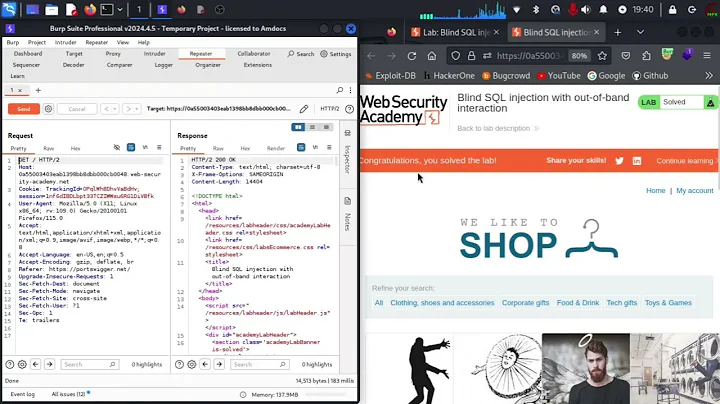
Task: Click Search in Burp toolbar
Action: pos(301,54)
